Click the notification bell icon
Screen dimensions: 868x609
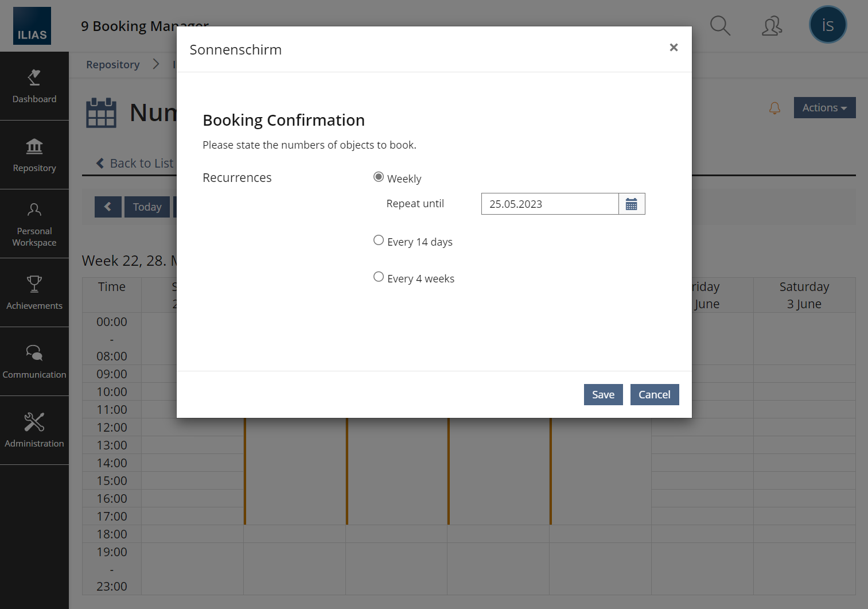(774, 108)
